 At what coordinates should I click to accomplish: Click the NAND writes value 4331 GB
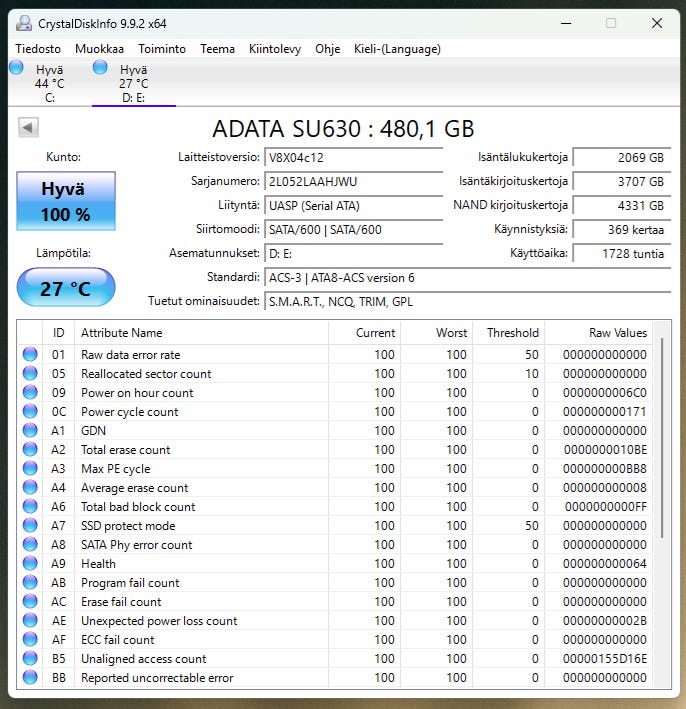coord(622,205)
